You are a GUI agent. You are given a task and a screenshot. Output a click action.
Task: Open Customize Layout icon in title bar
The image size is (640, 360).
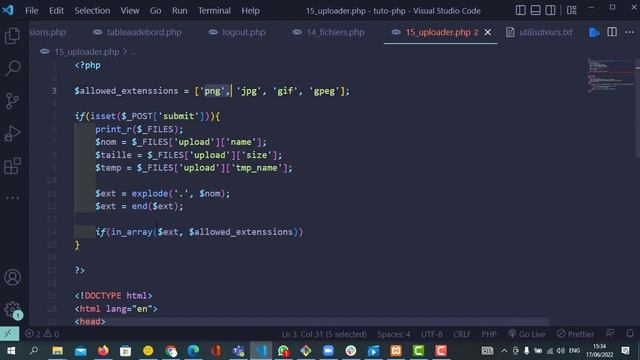tap(572, 10)
